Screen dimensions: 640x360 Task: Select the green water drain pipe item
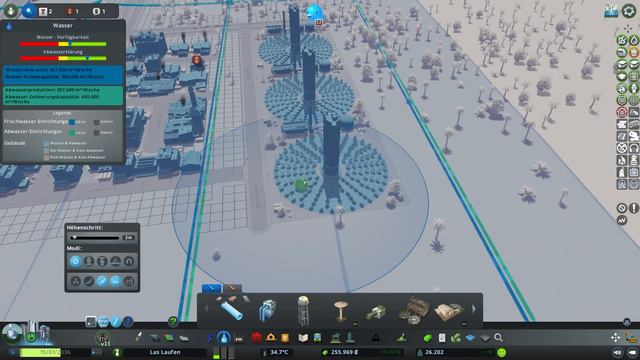pyautogui.click(x=376, y=312)
